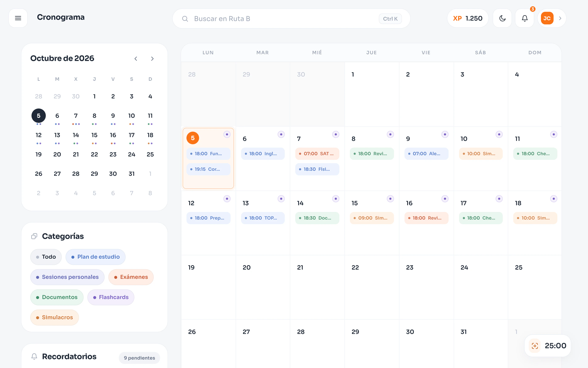Expand profile menu chevron
Image resolution: width=588 pixels, height=368 pixels.
pos(560,18)
